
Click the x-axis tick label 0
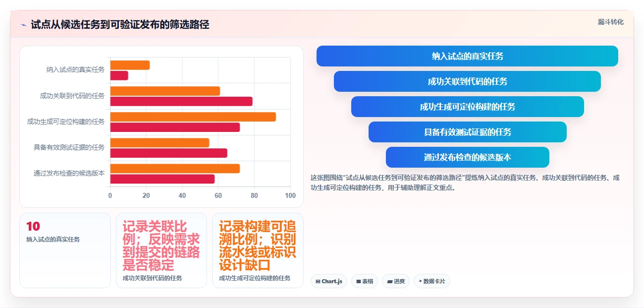110,195
